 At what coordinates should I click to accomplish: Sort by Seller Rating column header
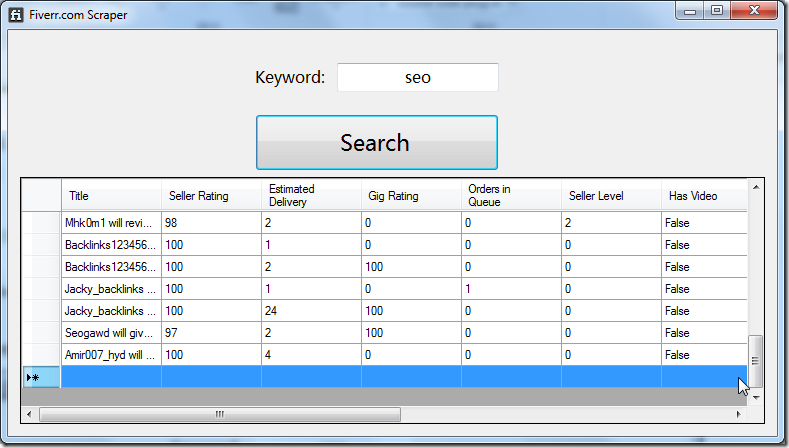(x=211, y=195)
